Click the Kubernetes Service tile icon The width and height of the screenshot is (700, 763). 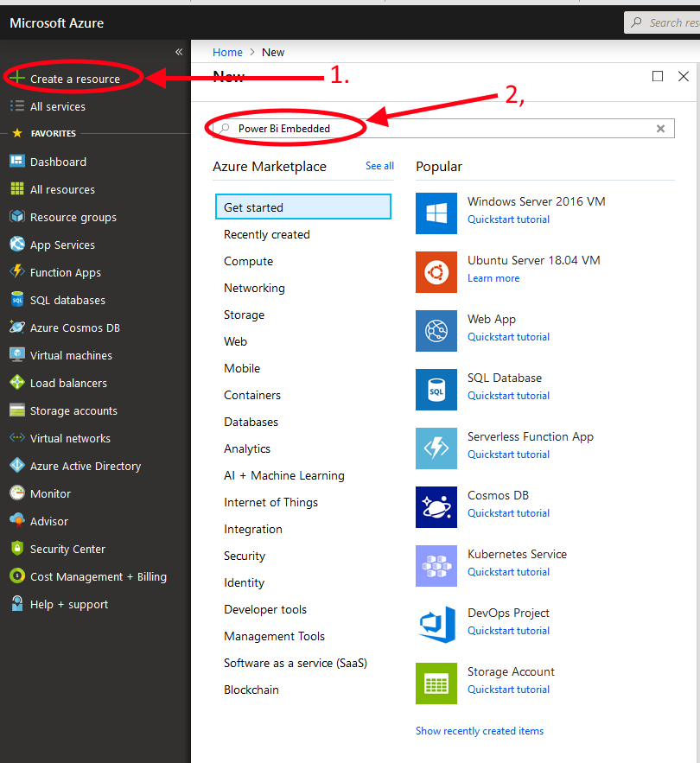pos(436,566)
